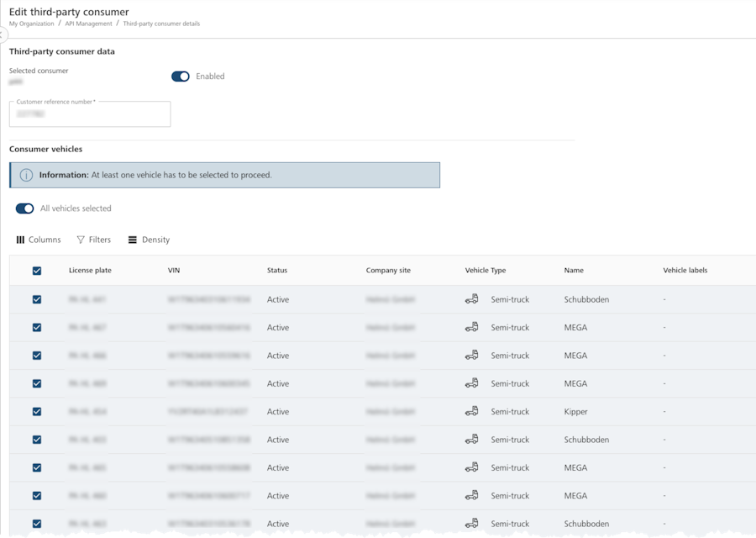This screenshot has width=756, height=538.
Task: Click Schubboden name in the sixth row
Action: pyautogui.click(x=586, y=440)
